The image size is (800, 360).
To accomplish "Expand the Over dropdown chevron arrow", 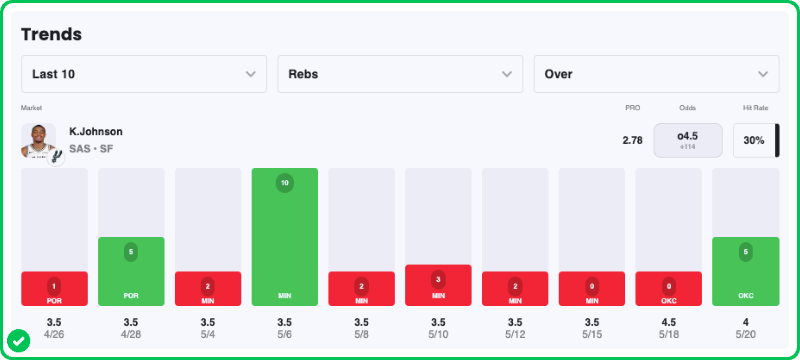I will point(763,74).
